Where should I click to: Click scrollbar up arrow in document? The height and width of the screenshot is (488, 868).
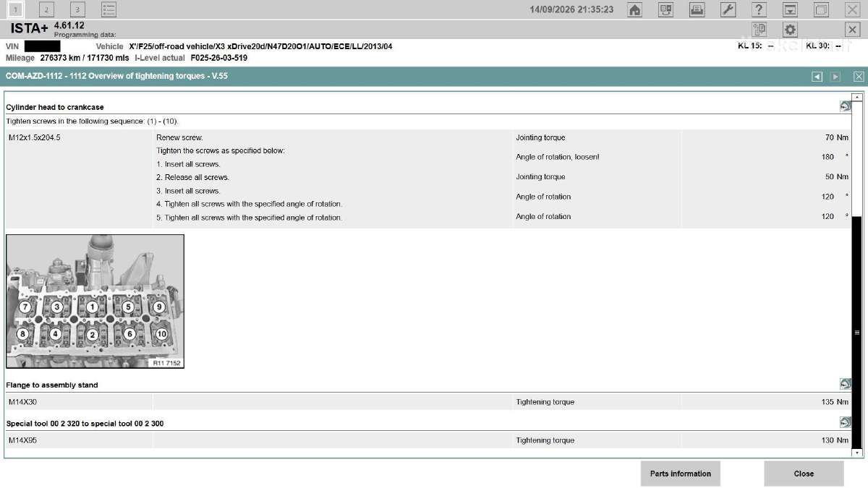[858, 97]
